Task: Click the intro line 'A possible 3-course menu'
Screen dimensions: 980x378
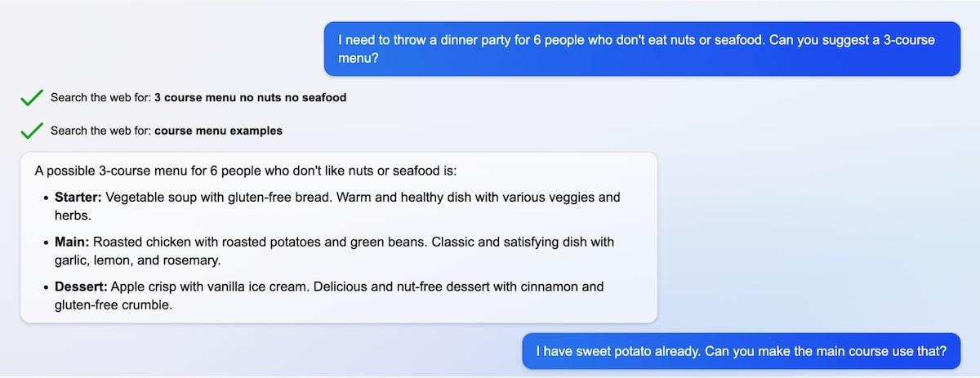Action: click(246, 171)
